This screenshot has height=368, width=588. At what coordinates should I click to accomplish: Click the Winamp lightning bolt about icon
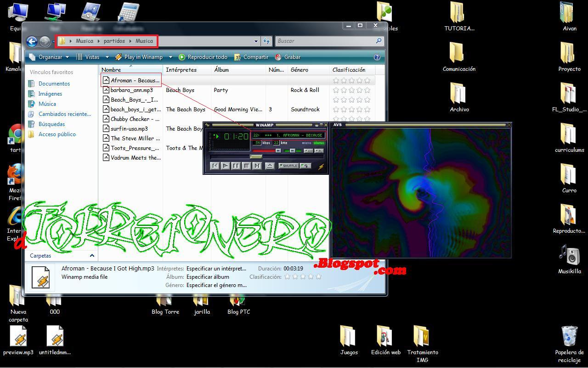pos(321,167)
